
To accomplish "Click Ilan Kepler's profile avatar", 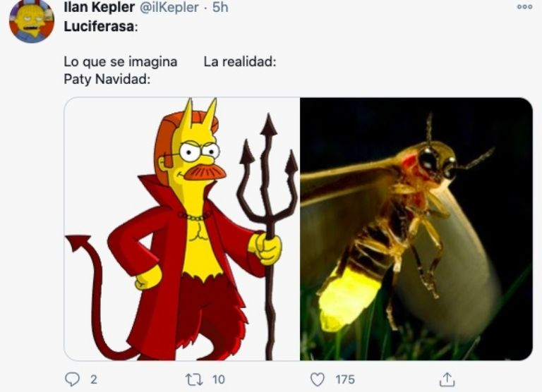I will (31, 20).
